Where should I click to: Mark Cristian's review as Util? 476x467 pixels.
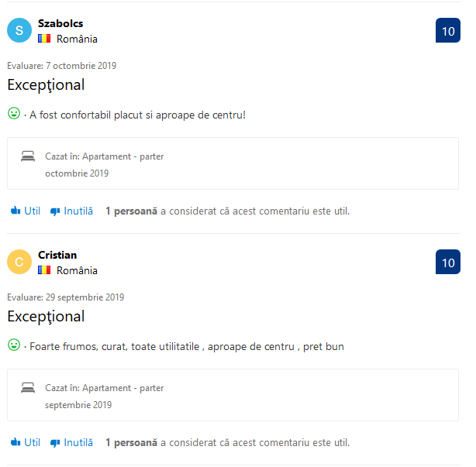tap(26, 442)
